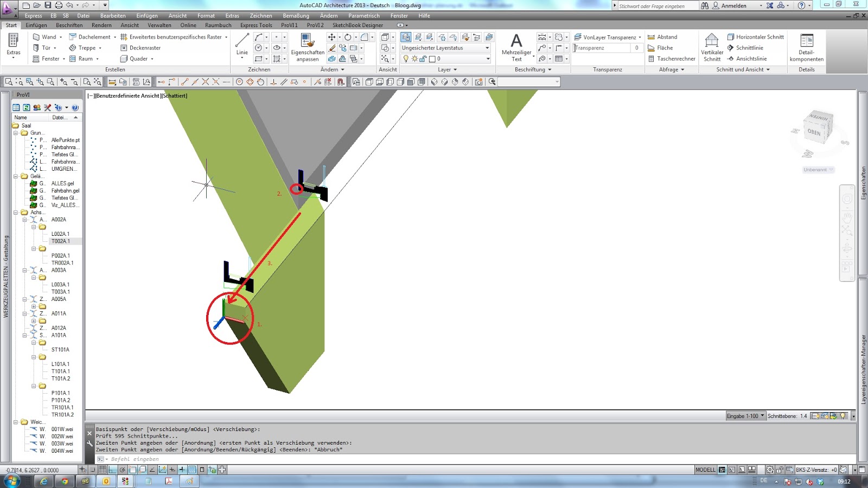Screen dimensions: 868x488
Task: Open the Datei menu
Action: [x=83, y=16]
